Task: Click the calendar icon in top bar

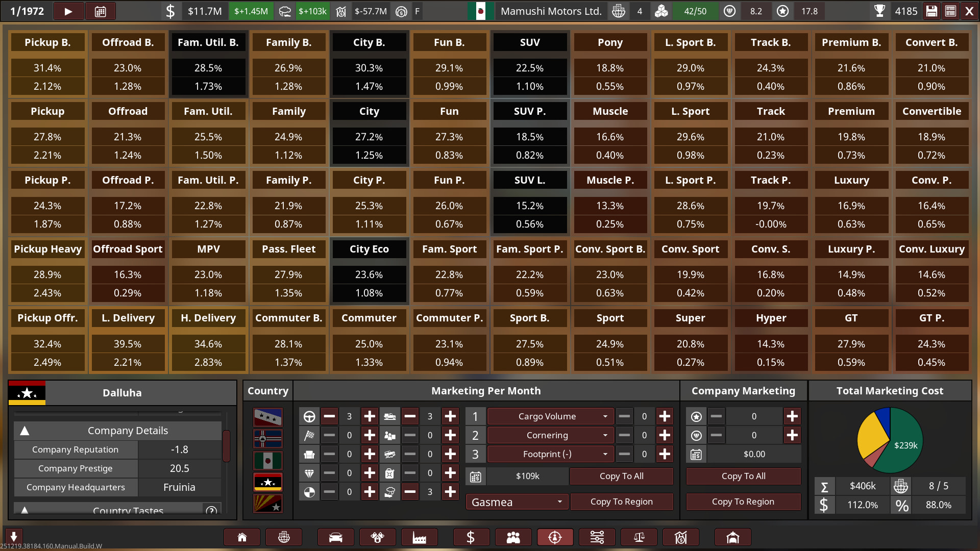Action: click(101, 11)
